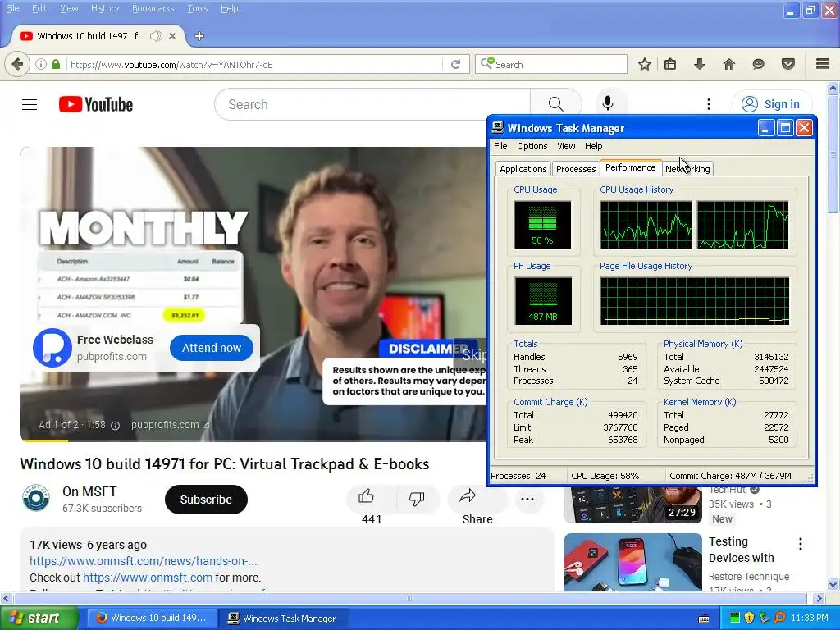Click the YouTube logo
The height and width of the screenshot is (630, 840).
[96, 104]
